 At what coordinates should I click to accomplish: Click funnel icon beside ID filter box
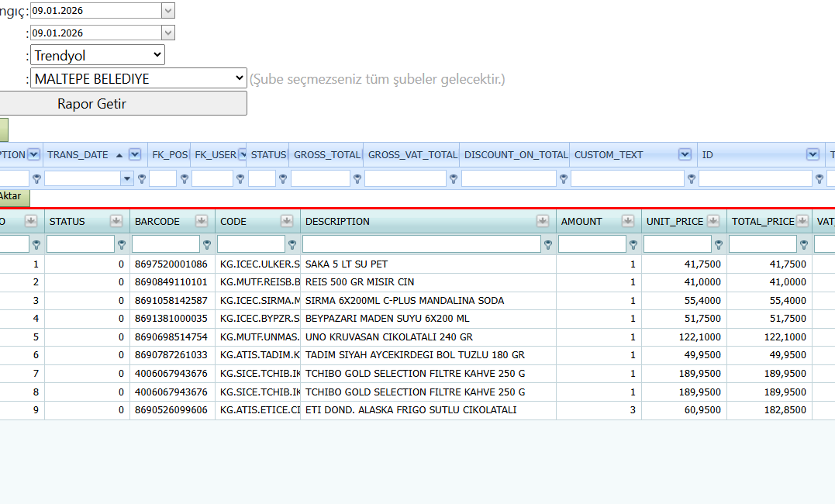point(819,179)
